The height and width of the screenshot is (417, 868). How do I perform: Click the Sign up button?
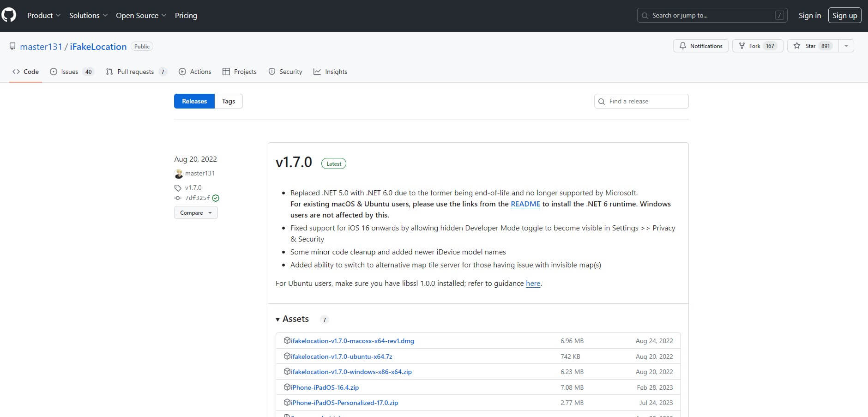(x=844, y=15)
